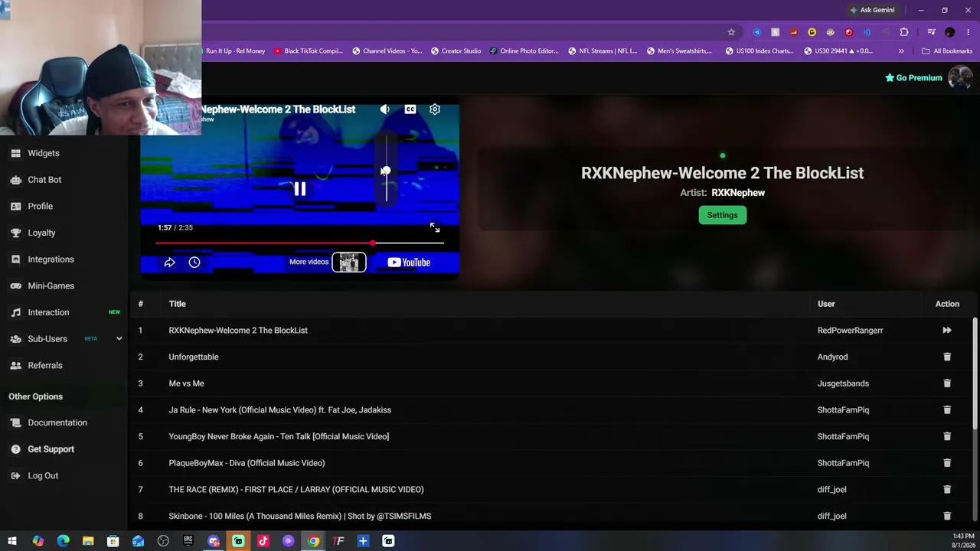Viewport: 980px width, 551px height.
Task: Open the video player settings gear
Action: [x=435, y=109]
